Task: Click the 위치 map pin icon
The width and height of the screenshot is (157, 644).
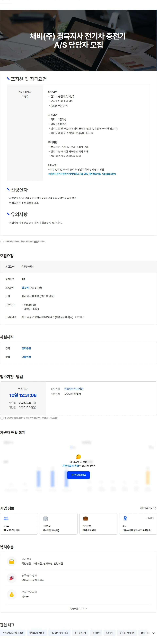Action: pos(125,519)
